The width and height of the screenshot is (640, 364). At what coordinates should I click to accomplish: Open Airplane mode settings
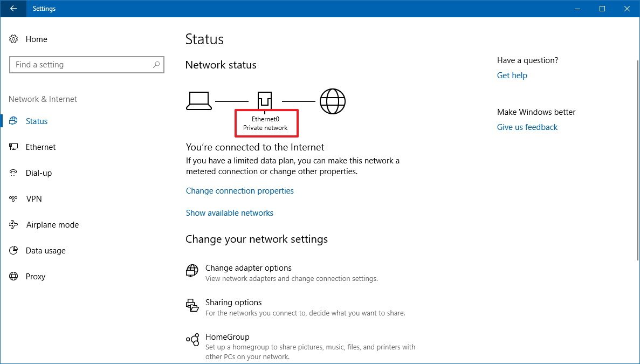52,225
